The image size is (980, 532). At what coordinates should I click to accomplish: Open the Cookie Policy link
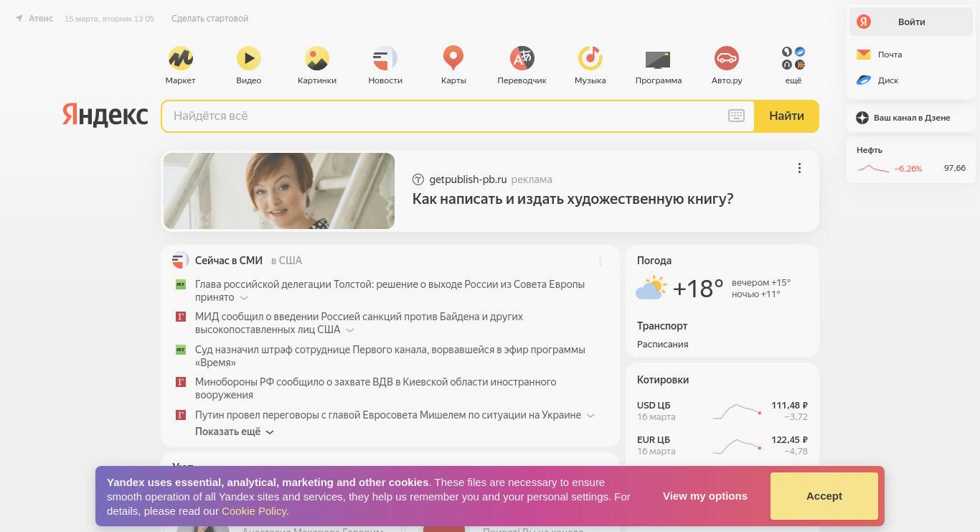click(x=254, y=511)
